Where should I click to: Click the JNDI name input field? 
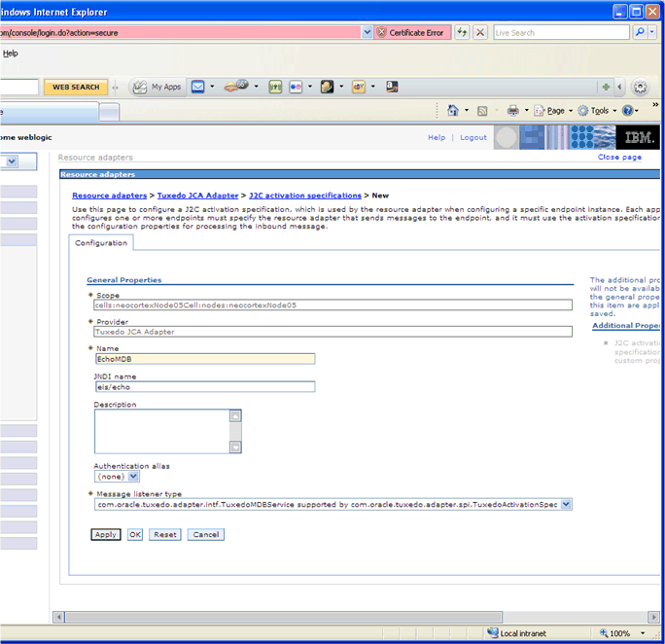(205, 387)
